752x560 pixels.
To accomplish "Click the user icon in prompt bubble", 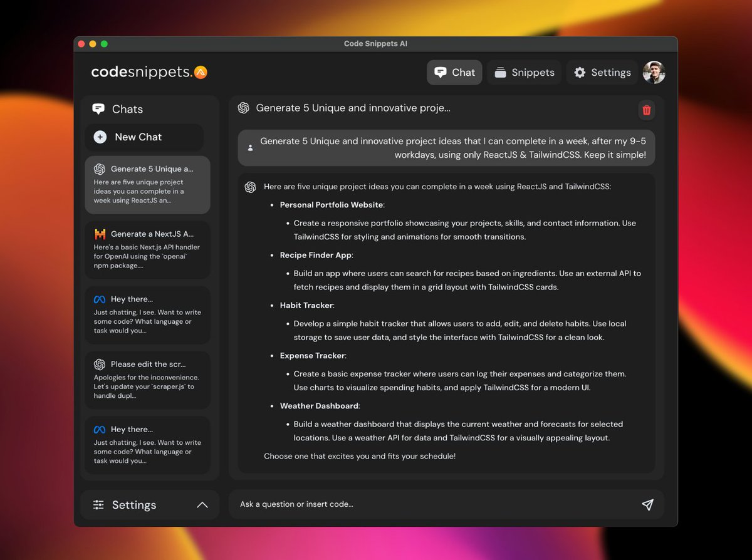I will pos(251,148).
